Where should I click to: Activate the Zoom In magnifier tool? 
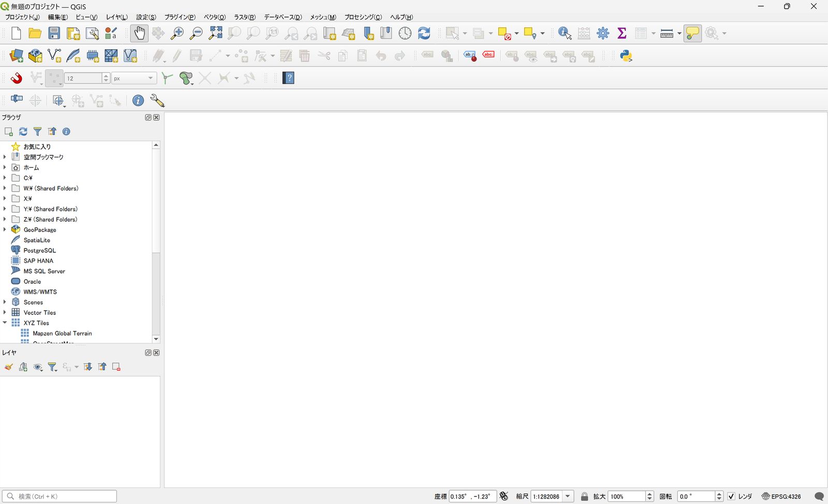click(x=177, y=34)
